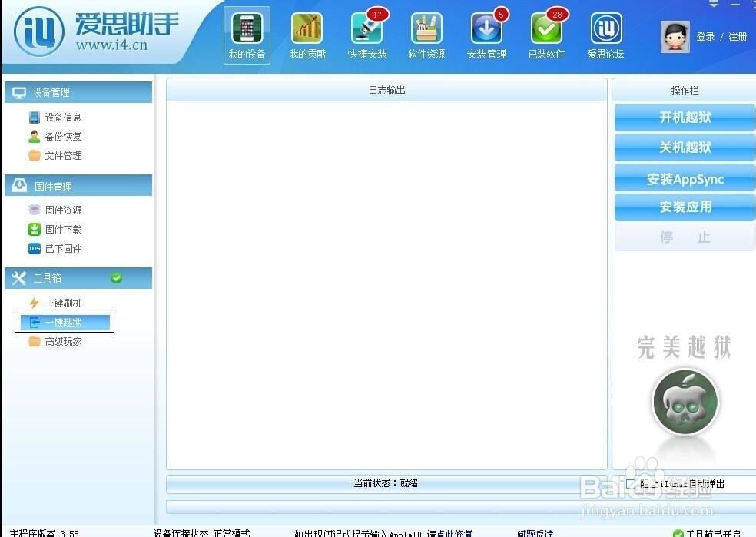Image resolution: width=756 pixels, height=537 pixels.
Task: Click the 安装AppSync button
Action: (685, 178)
